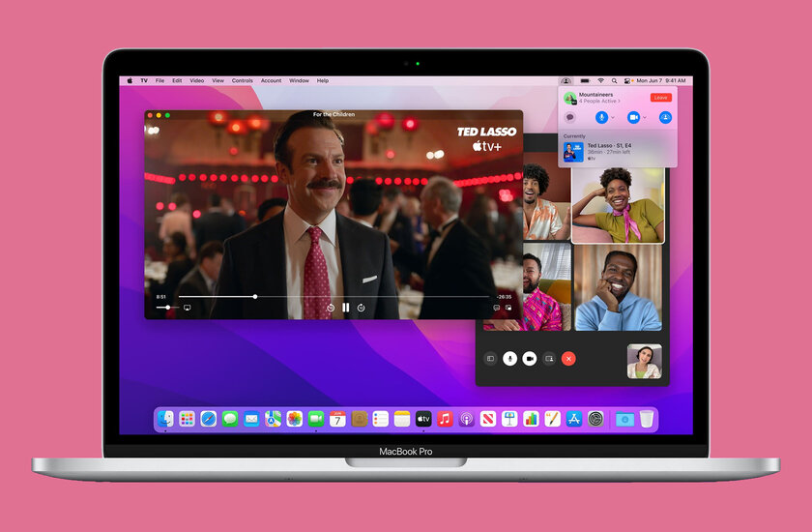Toggle the FaceTime call camera
This screenshot has width=812, height=532.
[530, 359]
